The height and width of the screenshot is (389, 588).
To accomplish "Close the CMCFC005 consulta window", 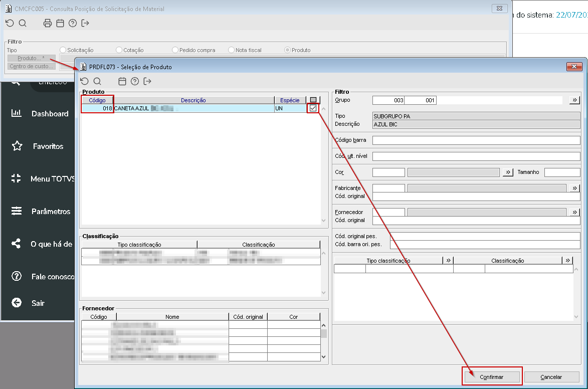I will pyautogui.click(x=499, y=8).
